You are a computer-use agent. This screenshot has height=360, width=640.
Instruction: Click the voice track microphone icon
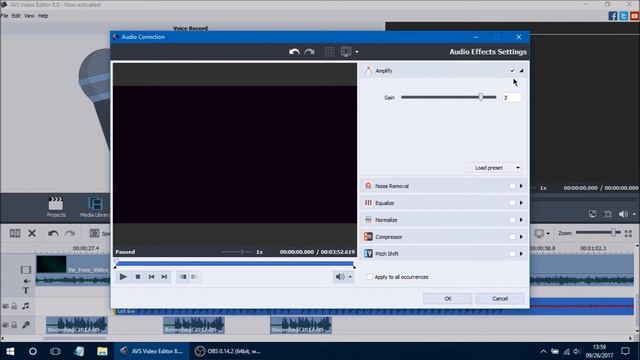tap(26, 324)
